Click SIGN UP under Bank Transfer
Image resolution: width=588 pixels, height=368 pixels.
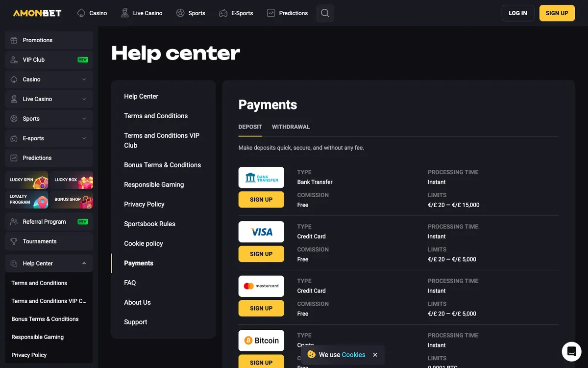click(x=261, y=200)
